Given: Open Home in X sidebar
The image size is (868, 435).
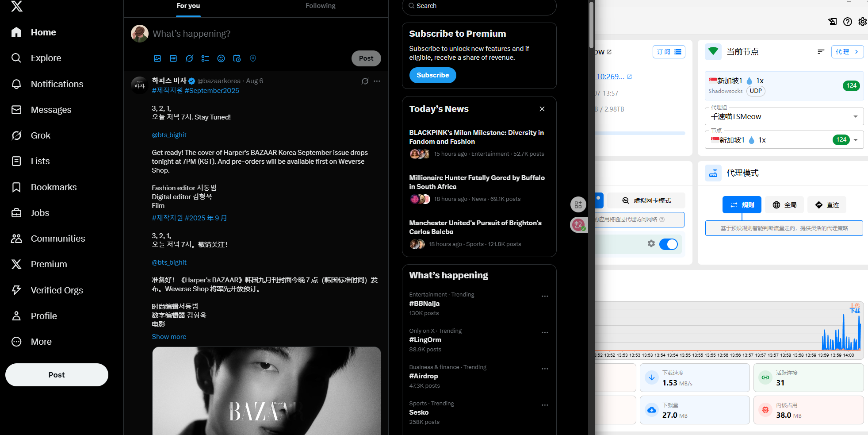Looking at the screenshot, I should [34, 32].
